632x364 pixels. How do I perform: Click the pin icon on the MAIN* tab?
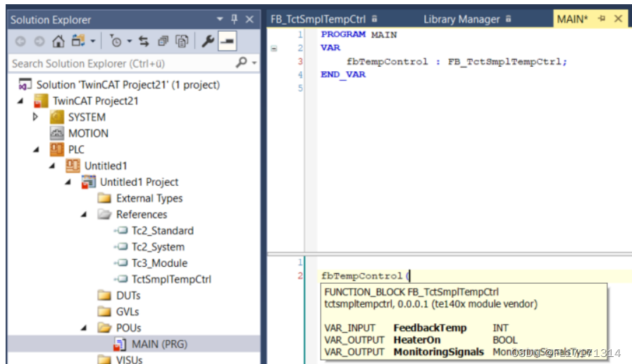(602, 18)
